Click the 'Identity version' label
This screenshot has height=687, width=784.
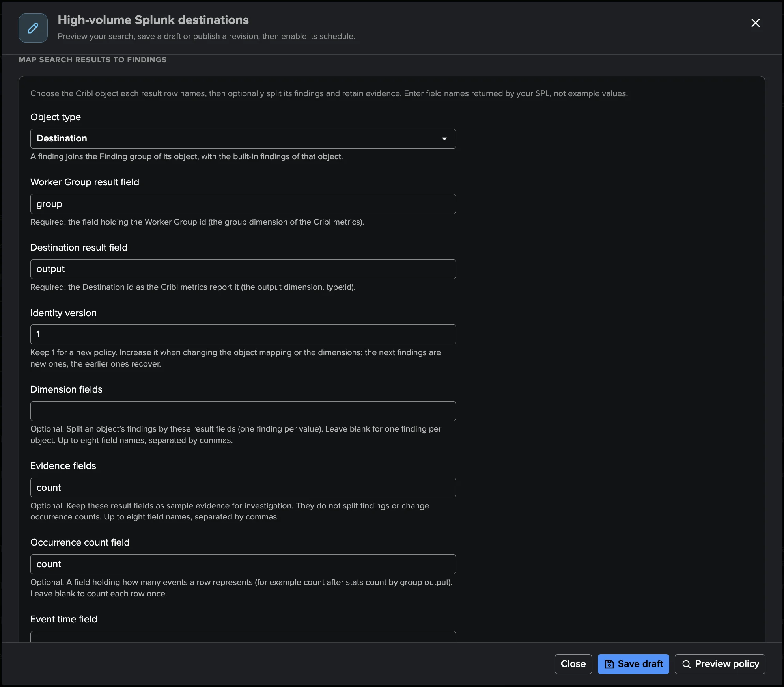pos(63,313)
